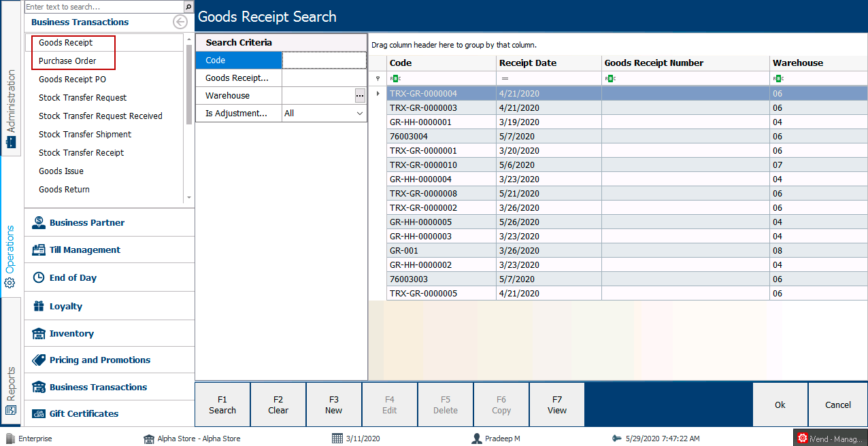Click the back arrow beside Business Transactions
The height and width of the screenshot is (446, 868).
pyautogui.click(x=180, y=22)
